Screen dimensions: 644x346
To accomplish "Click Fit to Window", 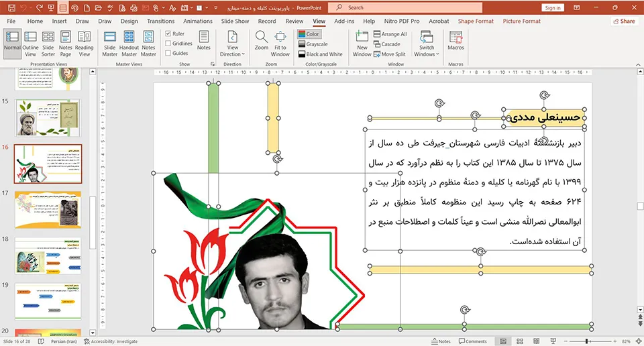I will [280, 44].
